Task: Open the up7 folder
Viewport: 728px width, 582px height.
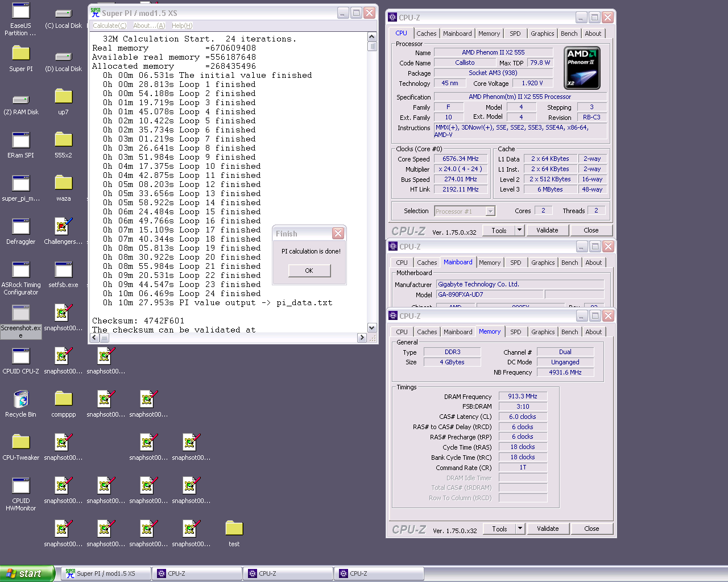Action: (x=63, y=102)
